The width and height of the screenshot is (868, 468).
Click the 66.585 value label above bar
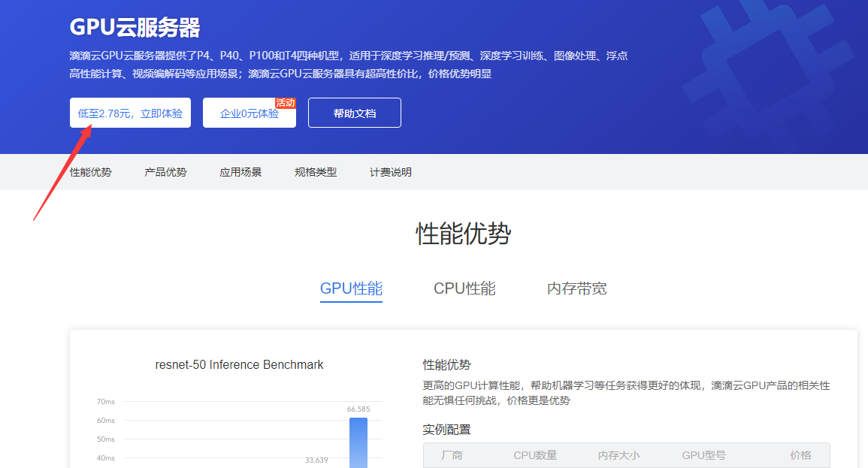(358, 409)
